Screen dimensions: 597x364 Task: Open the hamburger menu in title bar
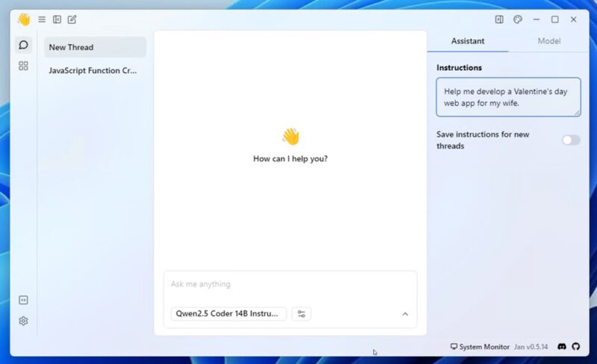coord(42,19)
